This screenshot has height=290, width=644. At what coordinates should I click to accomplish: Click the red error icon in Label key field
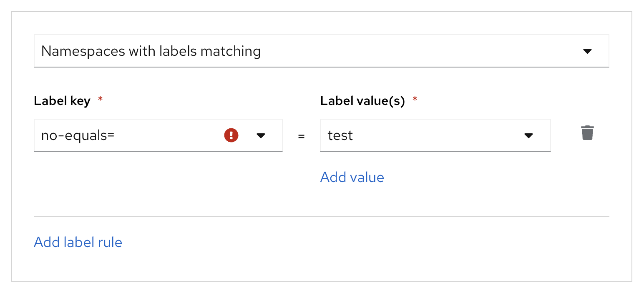(231, 135)
